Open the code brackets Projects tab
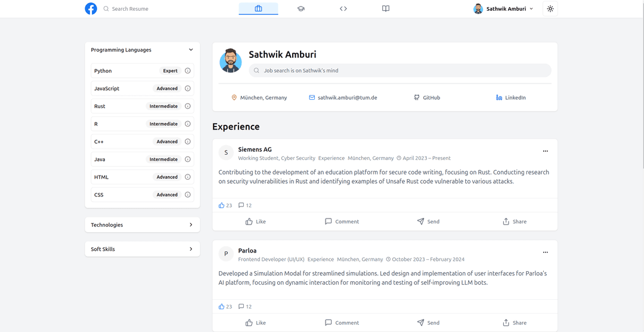The height and width of the screenshot is (332, 644). [343, 8]
